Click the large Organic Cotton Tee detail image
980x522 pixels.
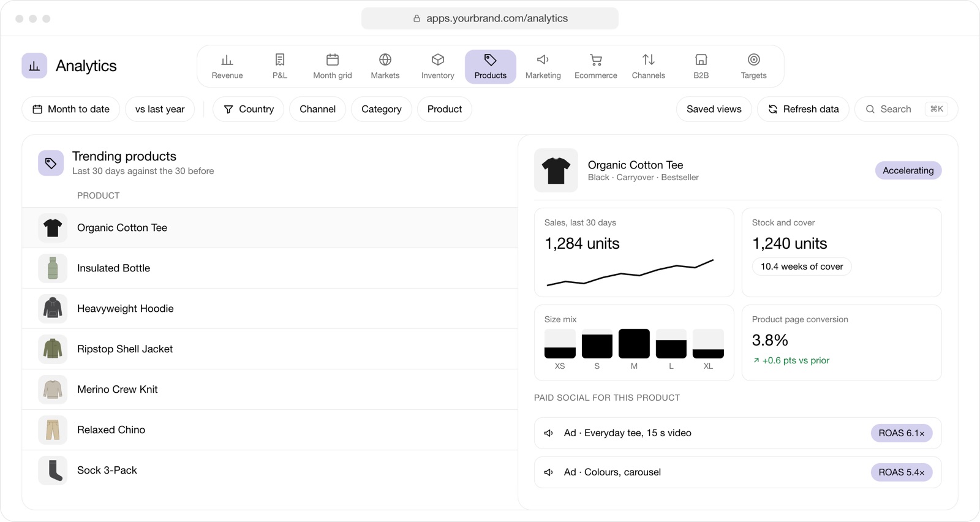556,170
